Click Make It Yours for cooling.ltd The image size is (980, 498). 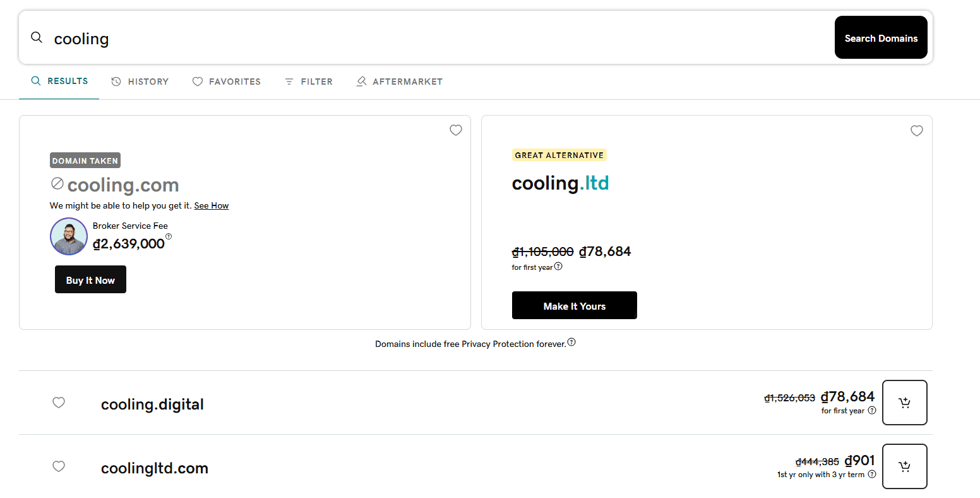point(574,306)
